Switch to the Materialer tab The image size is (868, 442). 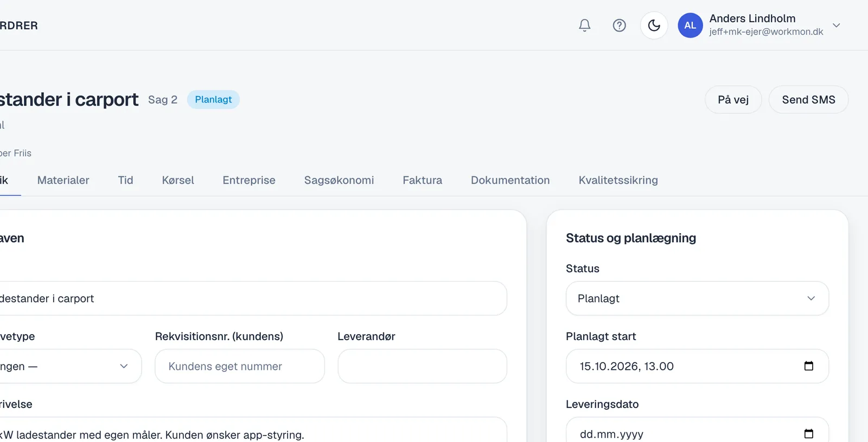(63, 180)
